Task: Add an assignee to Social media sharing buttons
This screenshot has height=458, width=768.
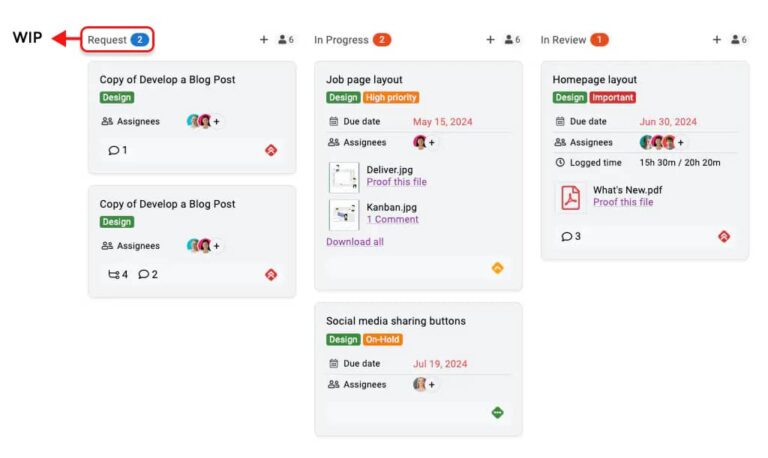Action: (432, 385)
